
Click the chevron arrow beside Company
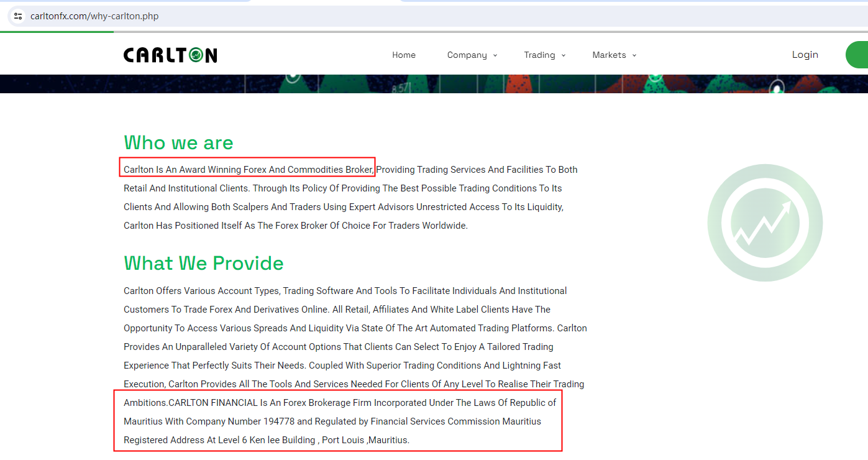click(495, 55)
